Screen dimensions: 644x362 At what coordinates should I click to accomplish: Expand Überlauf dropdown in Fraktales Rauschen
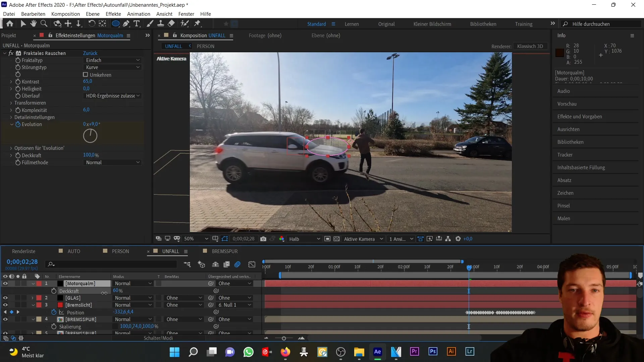point(112,96)
